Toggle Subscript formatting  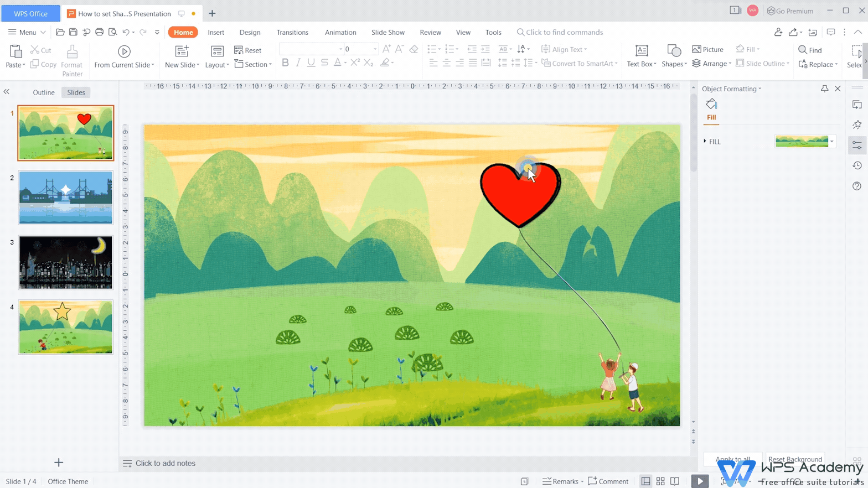pyautogui.click(x=369, y=63)
